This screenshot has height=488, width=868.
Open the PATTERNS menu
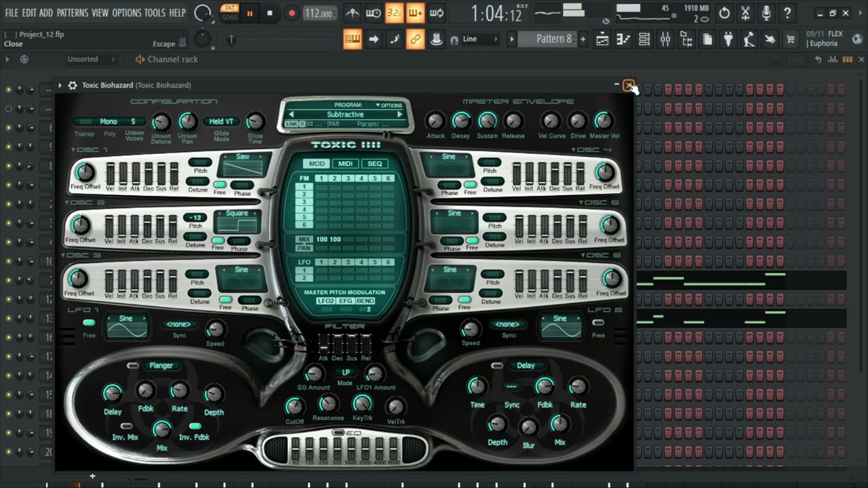(72, 13)
